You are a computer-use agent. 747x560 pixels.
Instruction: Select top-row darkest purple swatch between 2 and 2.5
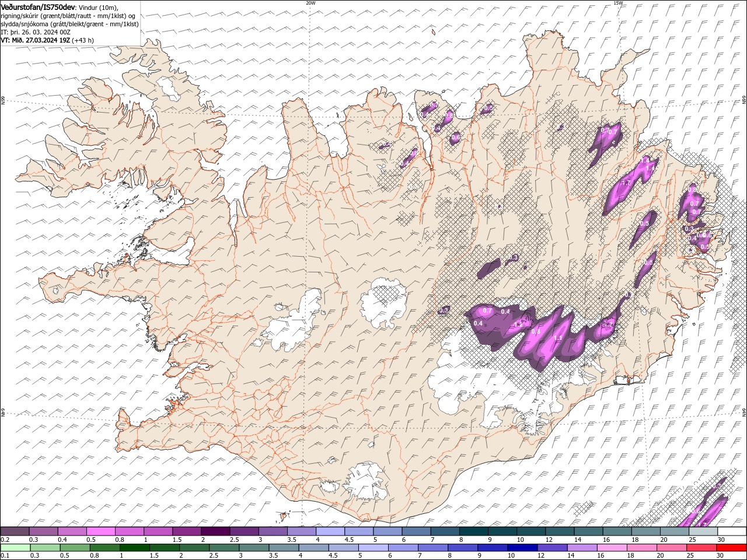[x=215, y=531]
